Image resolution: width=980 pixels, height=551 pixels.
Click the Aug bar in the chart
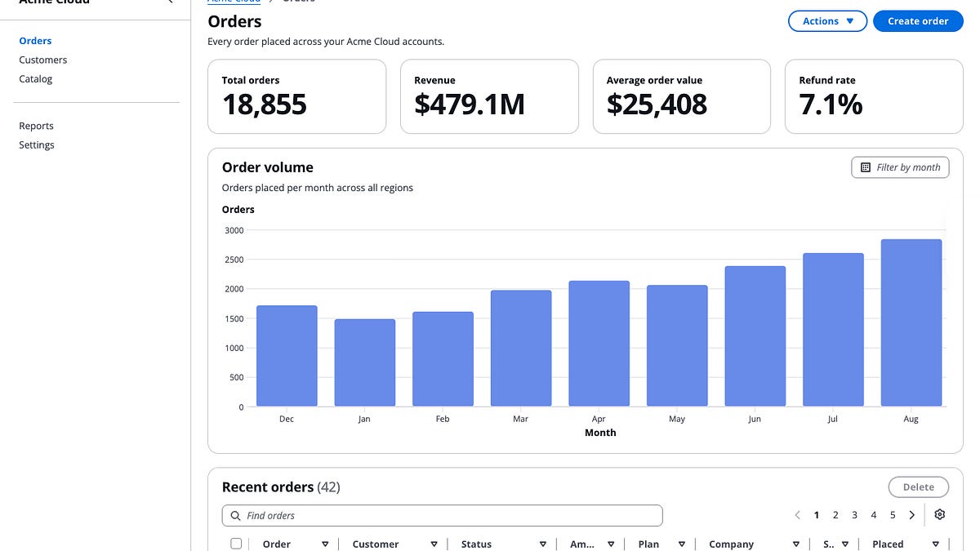[x=911, y=323]
